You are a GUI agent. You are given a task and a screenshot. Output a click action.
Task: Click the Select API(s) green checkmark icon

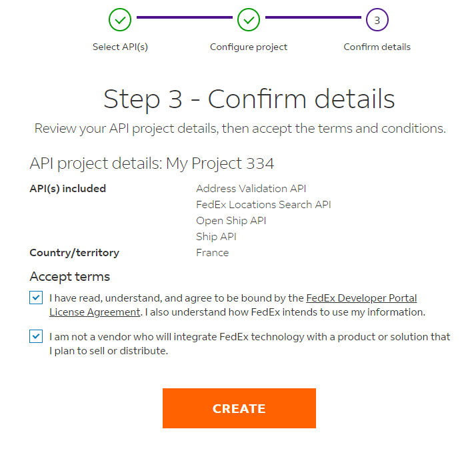click(120, 20)
